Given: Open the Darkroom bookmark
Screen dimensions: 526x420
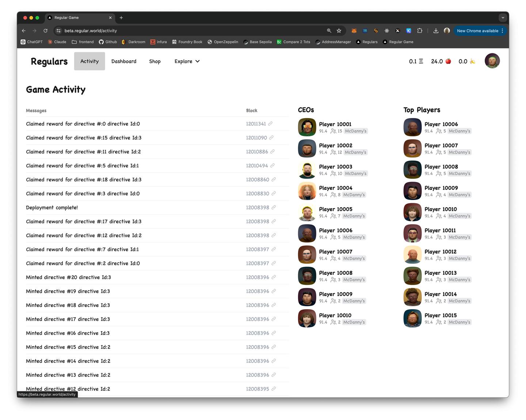Looking at the screenshot, I should [x=133, y=42].
